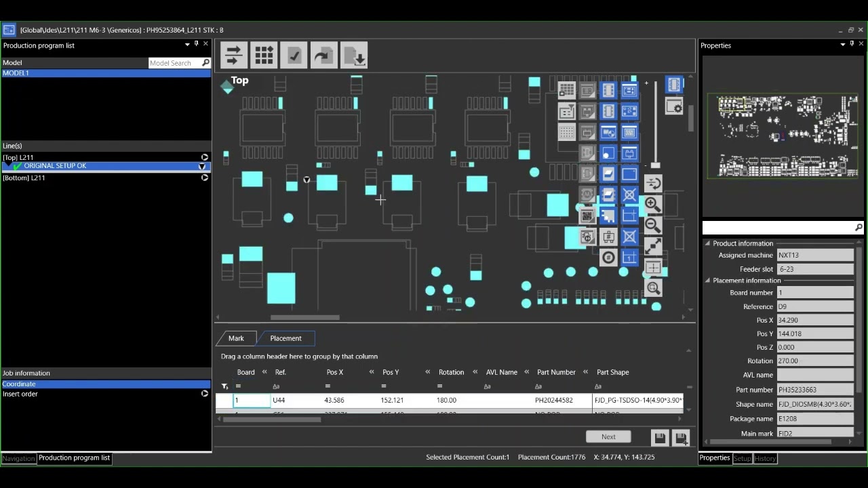
Task: Toggle the blue crossed-circle display icon
Action: click(629, 195)
